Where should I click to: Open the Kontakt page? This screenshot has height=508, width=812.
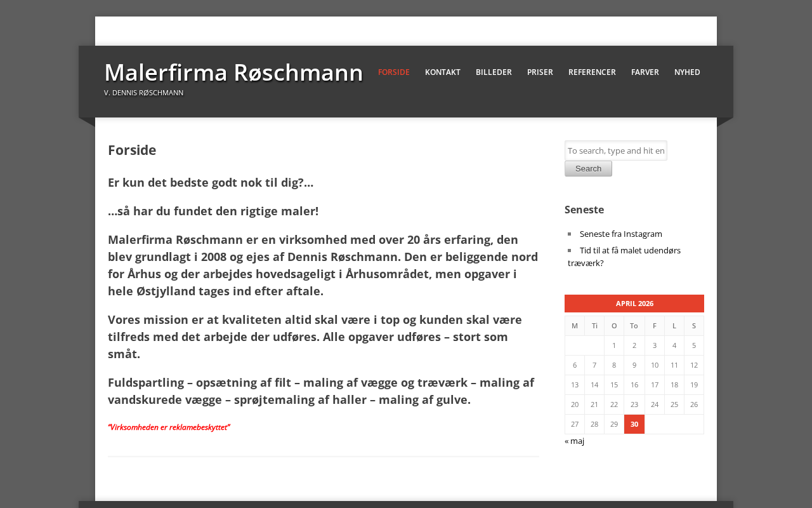(443, 72)
